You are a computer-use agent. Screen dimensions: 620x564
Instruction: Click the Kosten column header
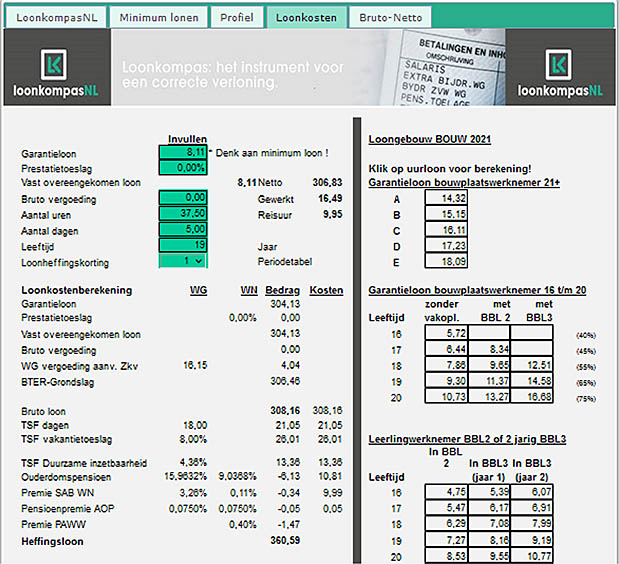pyautogui.click(x=326, y=290)
